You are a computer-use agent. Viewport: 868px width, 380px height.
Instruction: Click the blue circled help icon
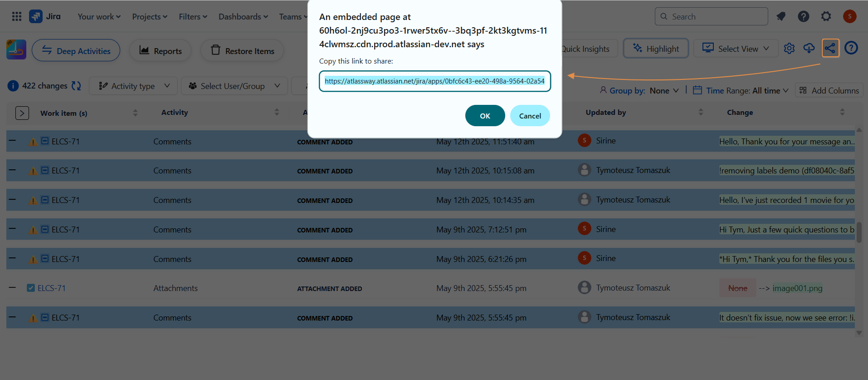point(851,48)
